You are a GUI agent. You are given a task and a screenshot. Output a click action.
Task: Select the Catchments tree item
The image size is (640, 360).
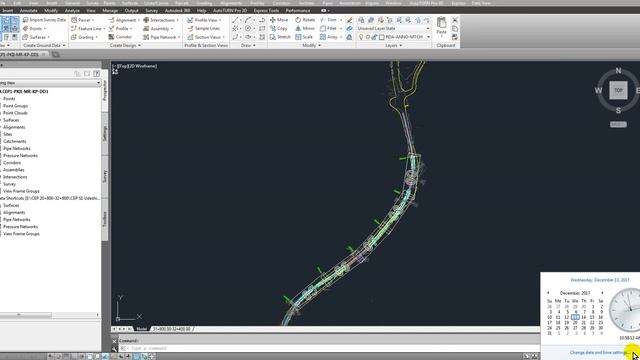[x=14, y=141]
